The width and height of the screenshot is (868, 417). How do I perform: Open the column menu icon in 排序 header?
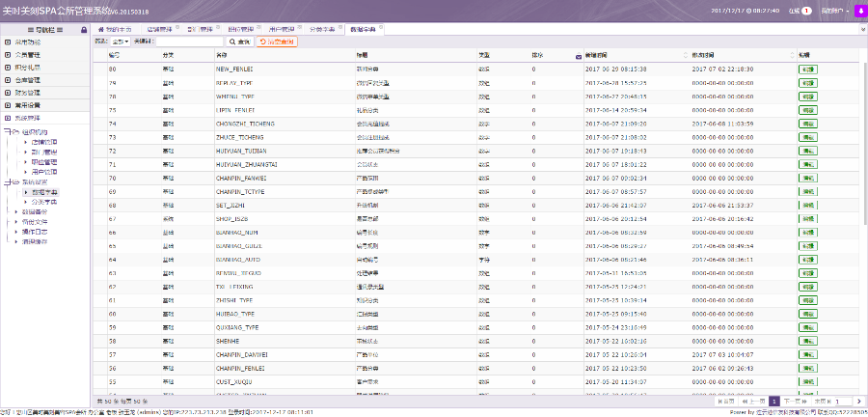pyautogui.click(x=578, y=56)
